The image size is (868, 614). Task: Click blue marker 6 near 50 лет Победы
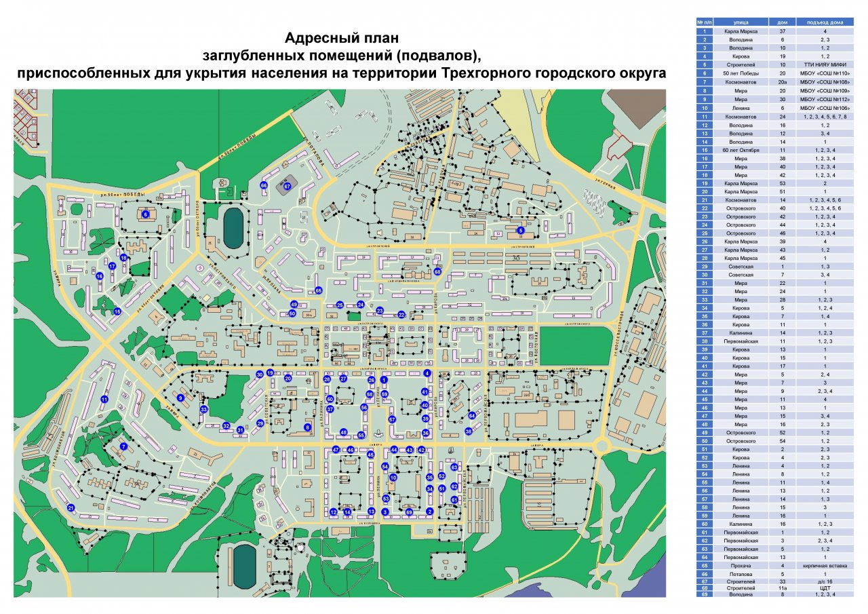[145, 214]
